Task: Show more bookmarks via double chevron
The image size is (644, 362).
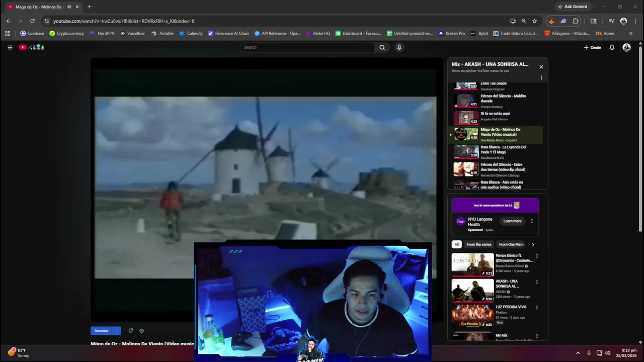Action: [x=631, y=33]
